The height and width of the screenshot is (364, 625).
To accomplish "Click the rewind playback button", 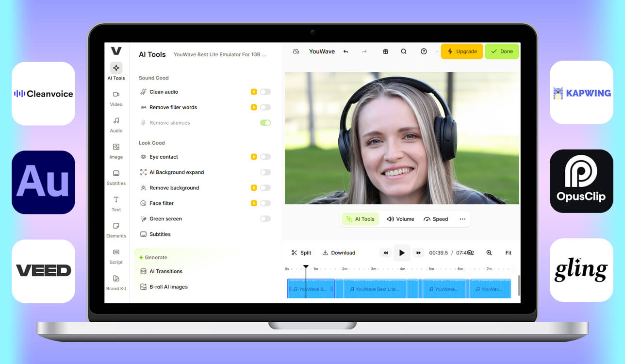I will click(x=386, y=253).
